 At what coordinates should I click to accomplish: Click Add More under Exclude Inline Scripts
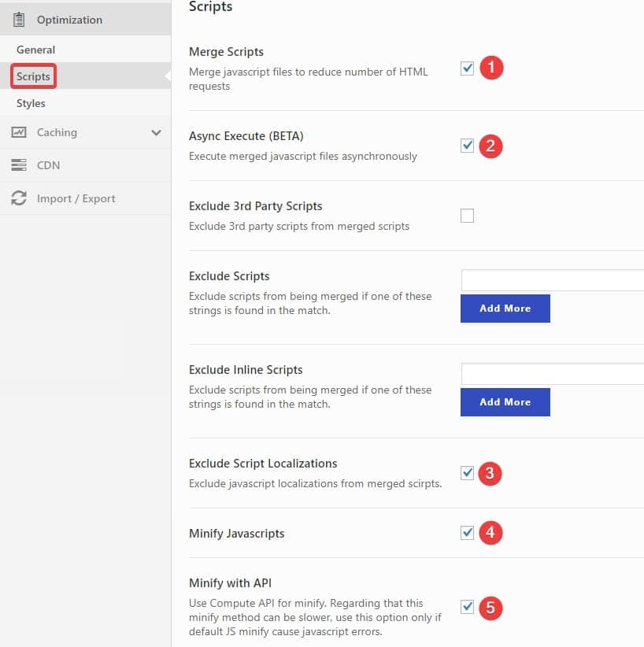coord(505,401)
